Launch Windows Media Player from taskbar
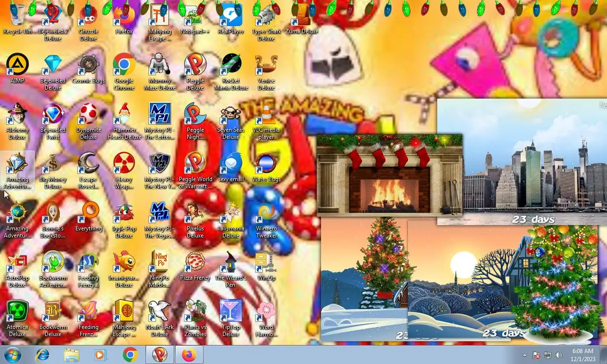This screenshot has height=364, width=607. pyautogui.click(x=101, y=355)
